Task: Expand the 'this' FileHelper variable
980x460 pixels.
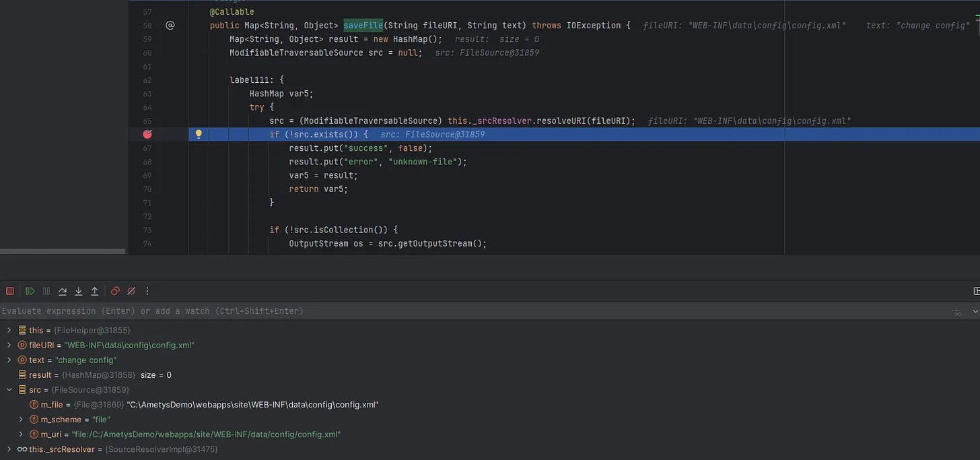Action: coord(9,330)
